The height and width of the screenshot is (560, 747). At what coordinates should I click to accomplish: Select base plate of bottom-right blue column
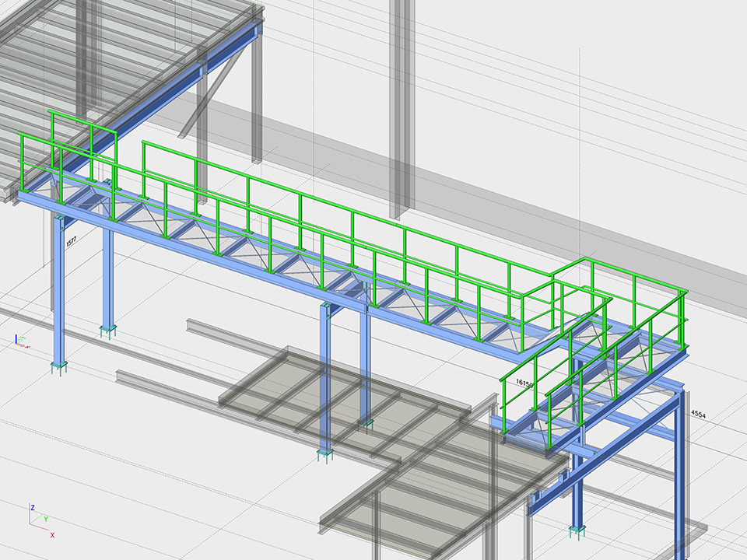[x=577, y=530]
